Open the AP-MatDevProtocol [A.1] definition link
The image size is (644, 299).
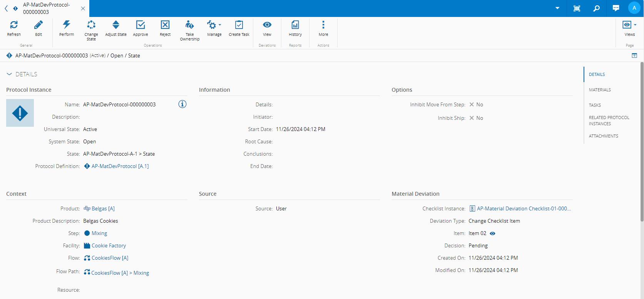[120, 166]
